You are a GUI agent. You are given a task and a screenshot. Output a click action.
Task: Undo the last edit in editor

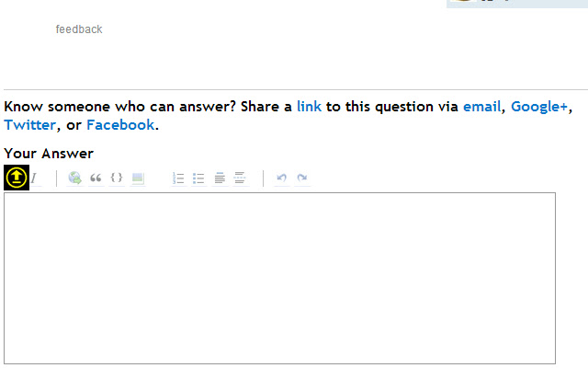282,178
